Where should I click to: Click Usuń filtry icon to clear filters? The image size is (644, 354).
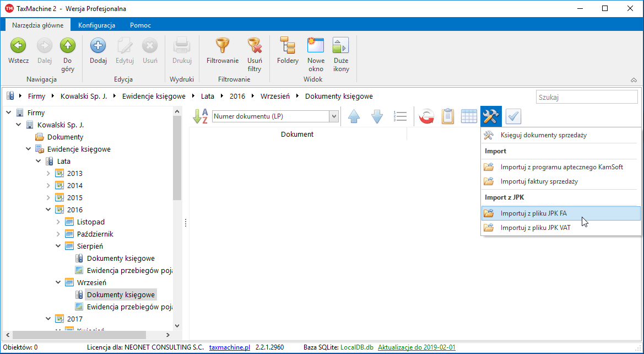[254, 46]
